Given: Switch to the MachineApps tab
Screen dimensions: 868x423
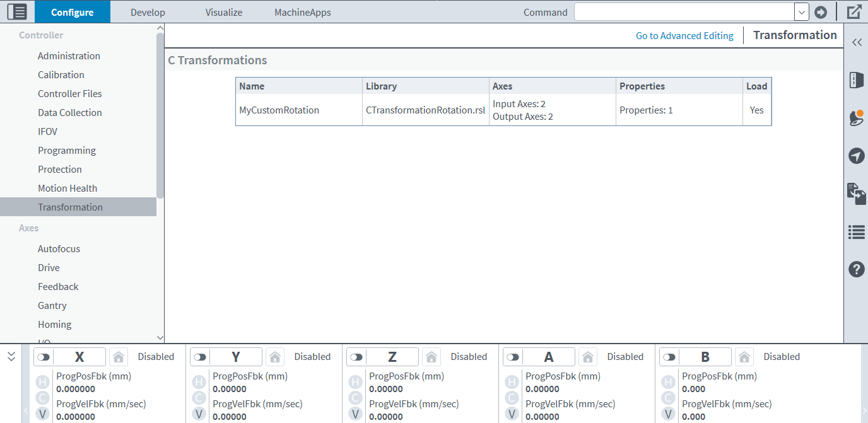Looking at the screenshot, I should pos(302,12).
